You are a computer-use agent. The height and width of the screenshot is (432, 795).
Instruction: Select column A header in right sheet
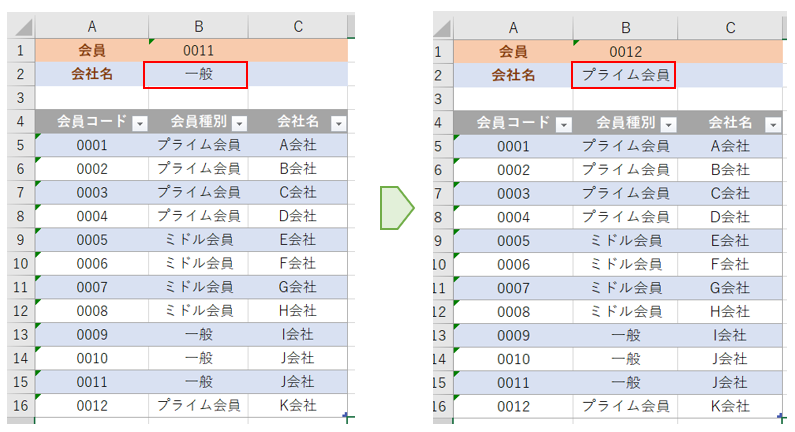[513, 27]
